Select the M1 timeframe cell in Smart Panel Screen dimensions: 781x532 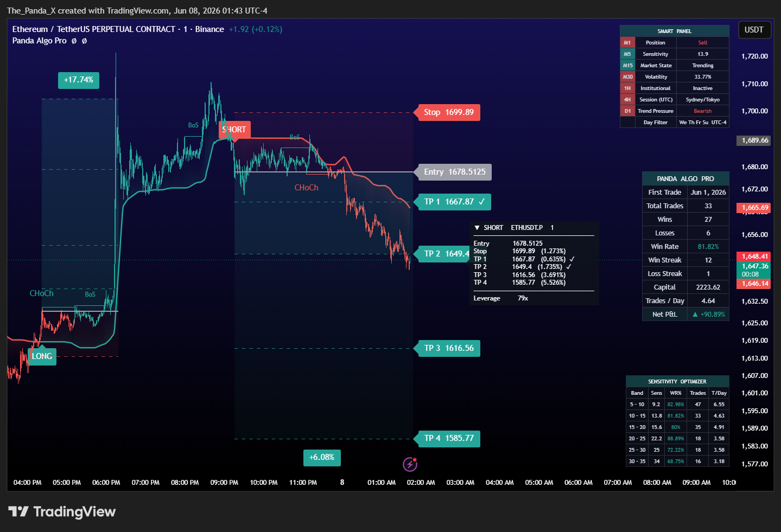627,42
